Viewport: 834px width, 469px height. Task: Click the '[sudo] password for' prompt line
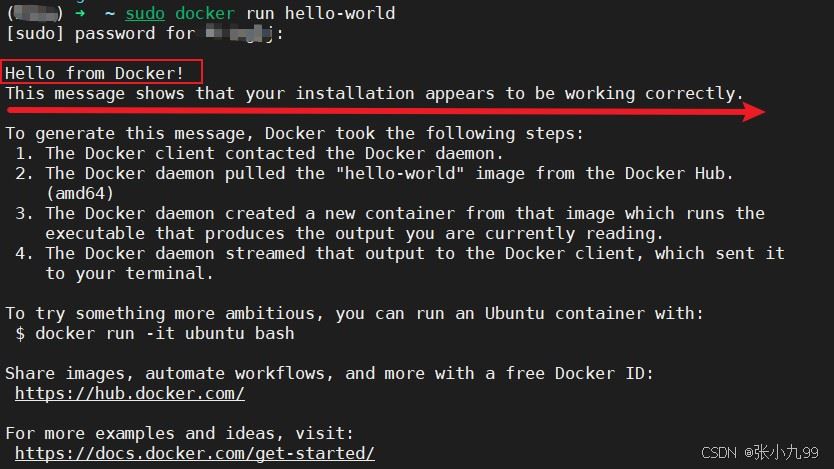[145, 34]
